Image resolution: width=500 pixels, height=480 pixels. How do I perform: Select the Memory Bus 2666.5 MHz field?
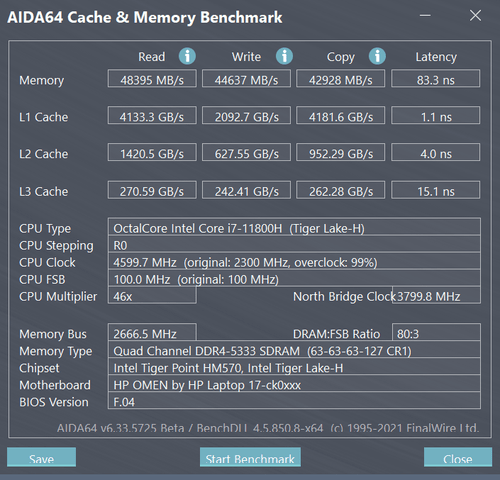152,332
